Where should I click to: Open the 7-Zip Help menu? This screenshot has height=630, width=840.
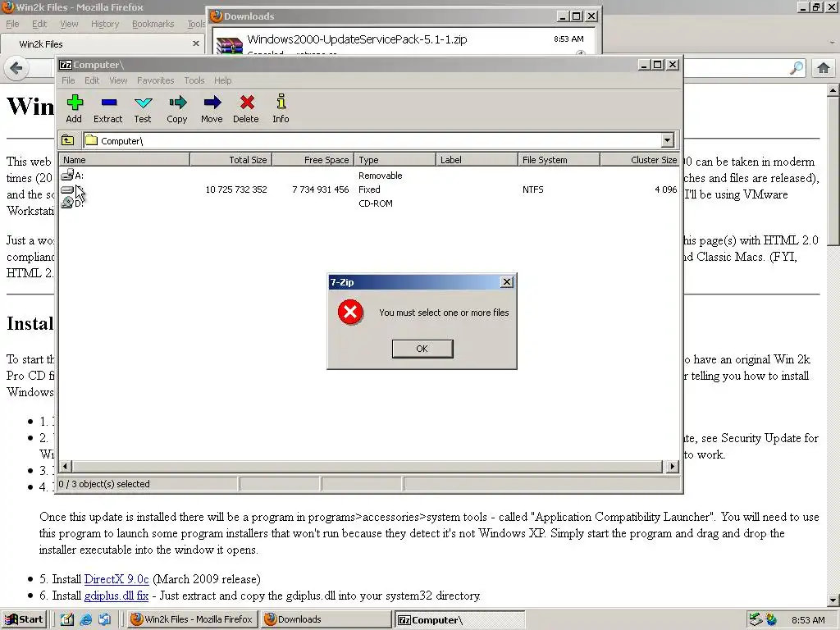pyautogui.click(x=223, y=80)
